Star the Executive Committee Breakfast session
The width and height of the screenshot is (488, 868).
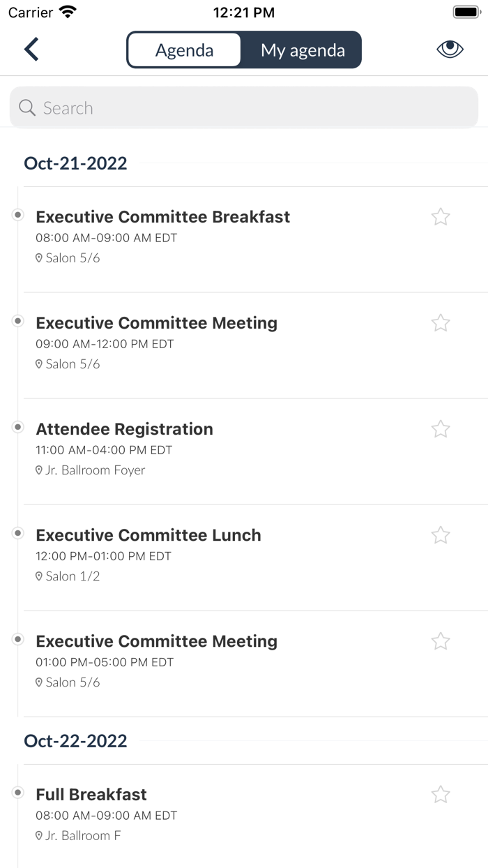point(441,217)
